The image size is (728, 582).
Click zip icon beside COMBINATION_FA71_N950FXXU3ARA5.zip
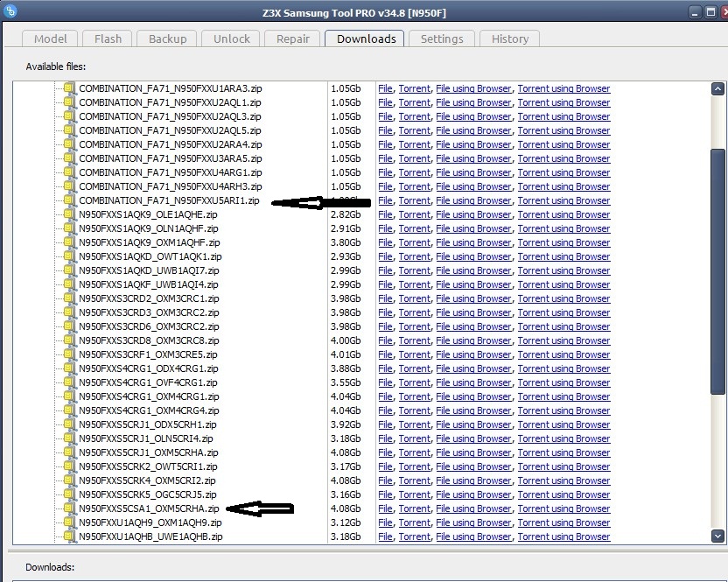pyautogui.click(x=69, y=158)
